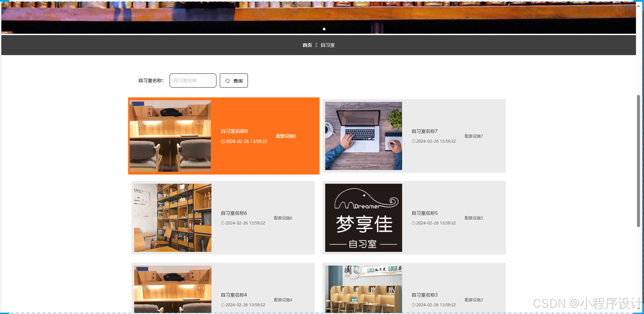Click the clock icon in 自习室名称3 card

click(413, 305)
